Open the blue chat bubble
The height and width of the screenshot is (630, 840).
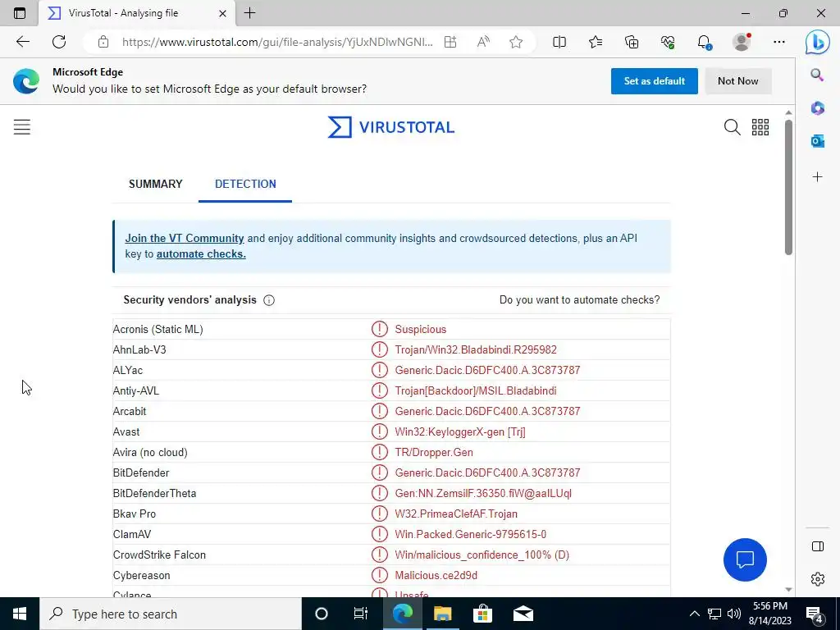745,559
